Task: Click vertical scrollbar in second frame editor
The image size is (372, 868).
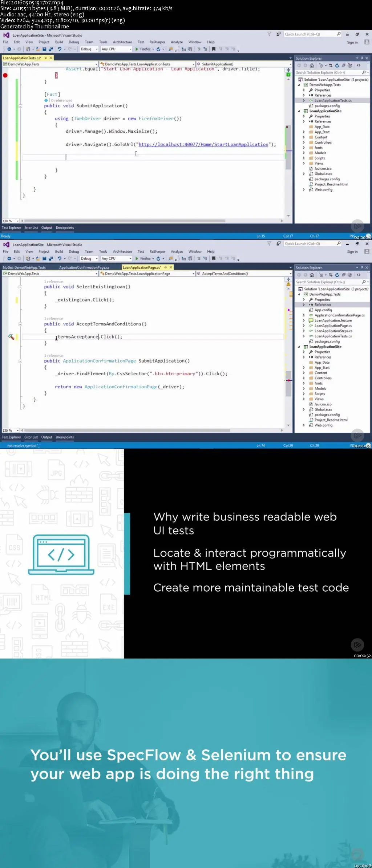Action: coord(288,384)
